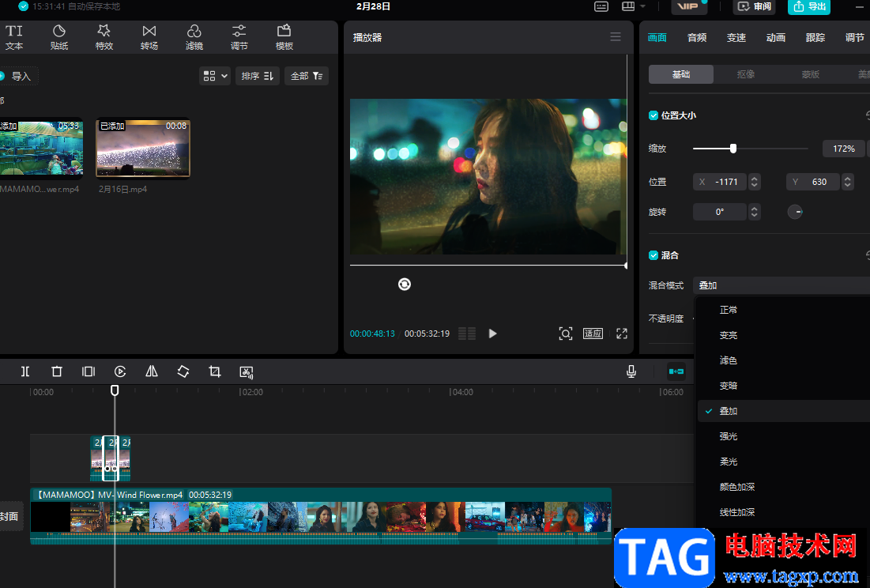Select the 2月16日.mp4 media thumbnail
The width and height of the screenshot is (870, 588).
coord(143,148)
